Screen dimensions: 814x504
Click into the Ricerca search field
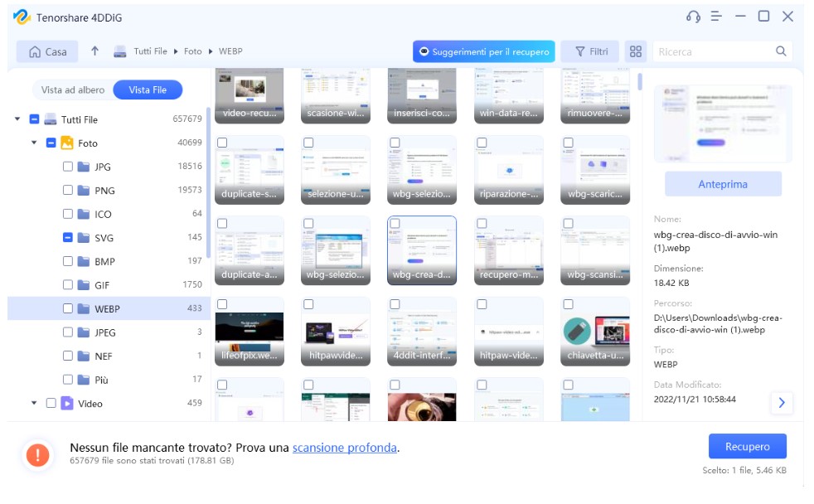coord(713,51)
